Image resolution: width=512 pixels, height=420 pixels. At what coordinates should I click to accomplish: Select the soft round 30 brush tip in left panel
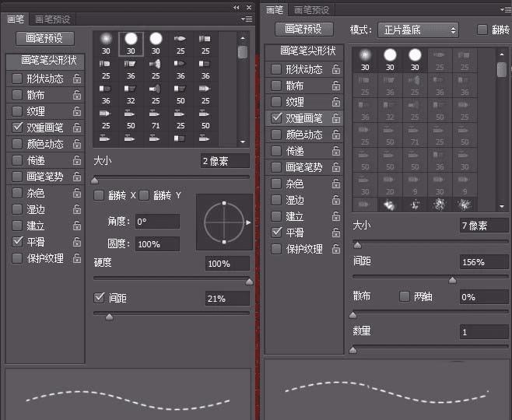106,44
